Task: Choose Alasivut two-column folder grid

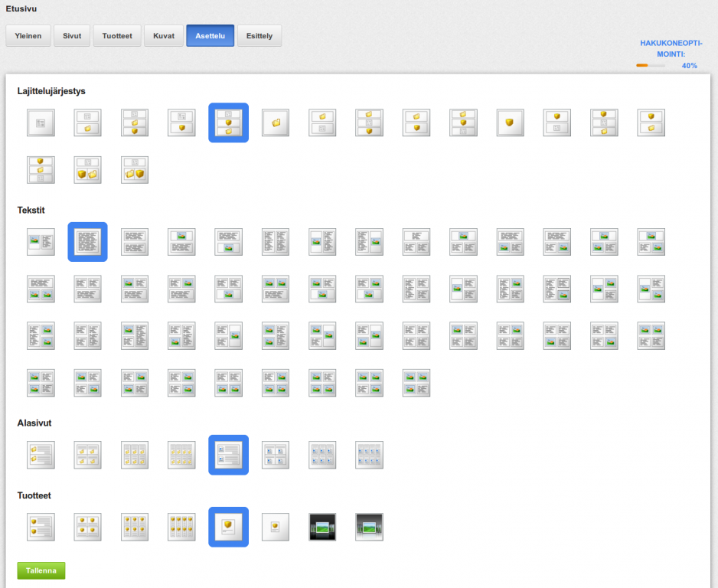Action: (87, 455)
